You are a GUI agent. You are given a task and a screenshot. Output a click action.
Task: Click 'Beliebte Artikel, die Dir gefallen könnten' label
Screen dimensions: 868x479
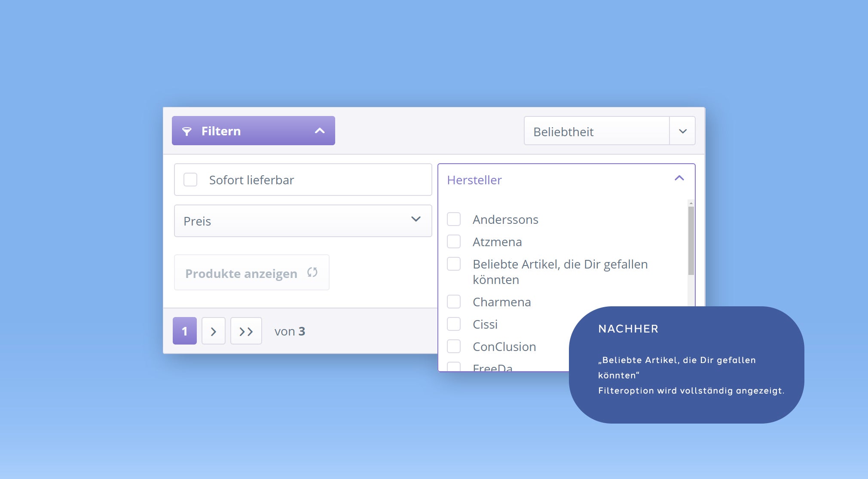560,272
